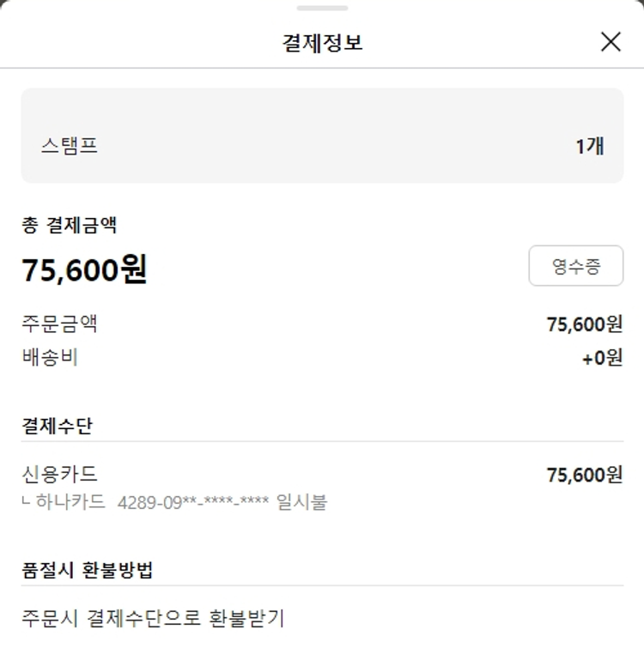Screen dimensions: 644x666
Task: Click the 1개 stamp count
Action: click(589, 146)
